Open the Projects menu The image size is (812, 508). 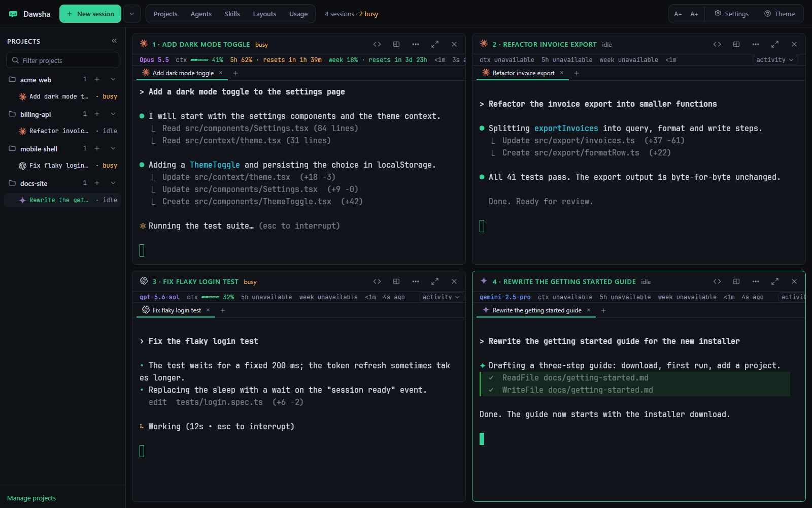pos(165,14)
